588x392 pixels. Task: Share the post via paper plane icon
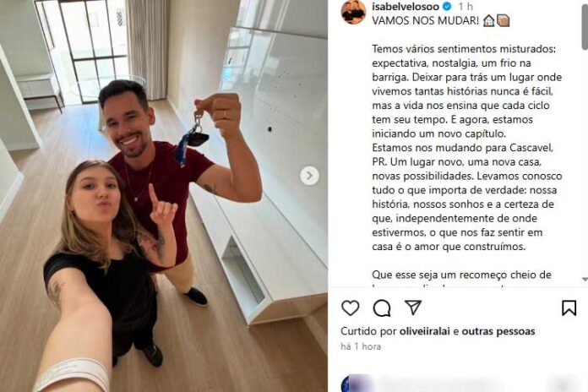pyautogui.click(x=413, y=308)
